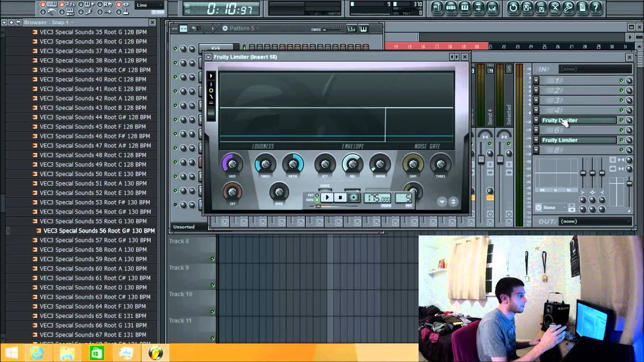The height and width of the screenshot is (362, 644).
Task: Click the Unsorted channel group label
Action: point(184,227)
